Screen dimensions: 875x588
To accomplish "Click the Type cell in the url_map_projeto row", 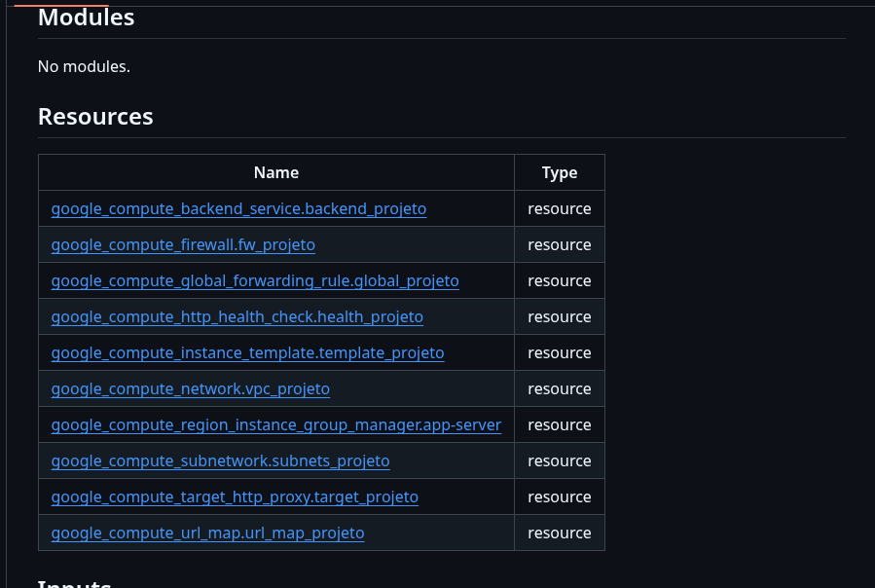I will pyautogui.click(x=560, y=533).
